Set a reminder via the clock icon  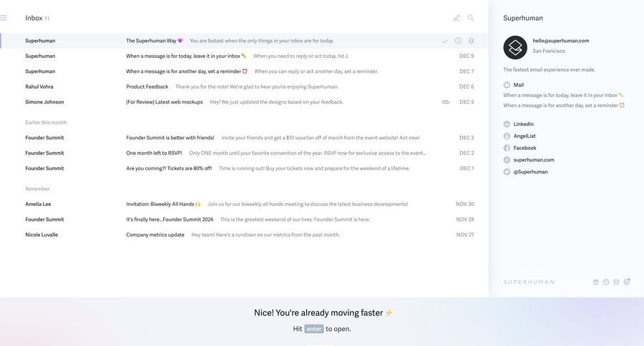[x=459, y=41]
